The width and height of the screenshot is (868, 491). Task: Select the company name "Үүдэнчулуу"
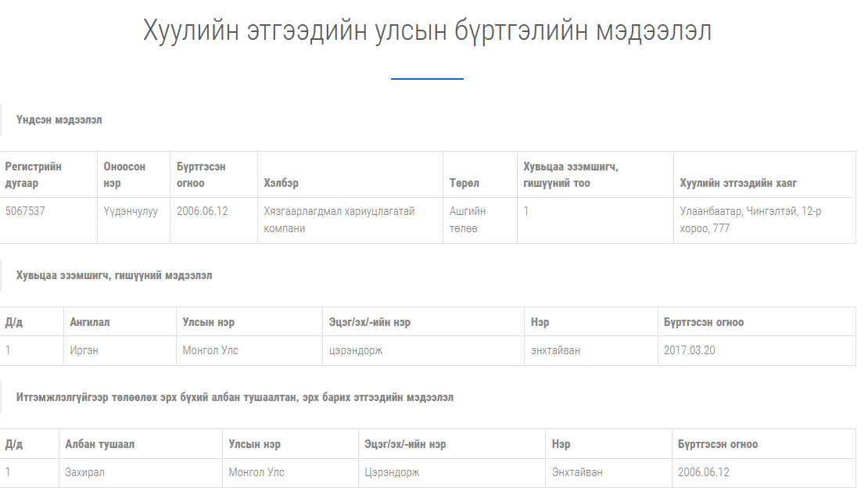[x=131, y=211]
